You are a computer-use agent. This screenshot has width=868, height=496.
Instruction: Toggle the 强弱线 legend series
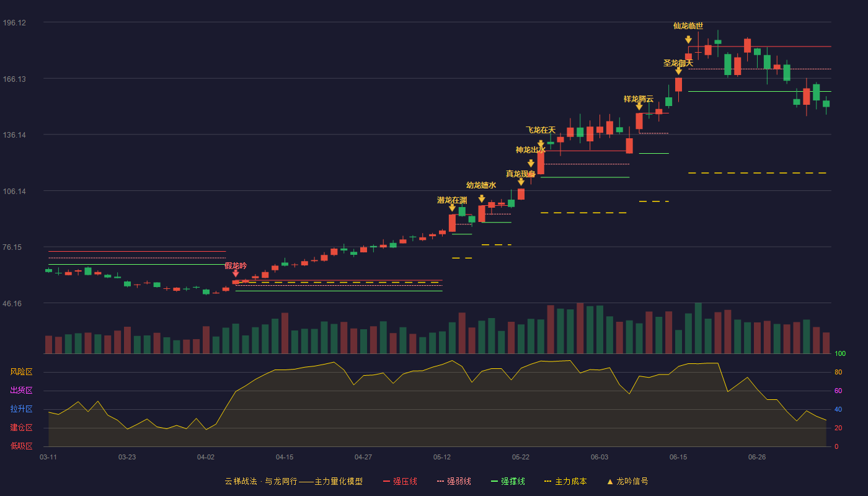pyautogui.click(x=454, y=481)
